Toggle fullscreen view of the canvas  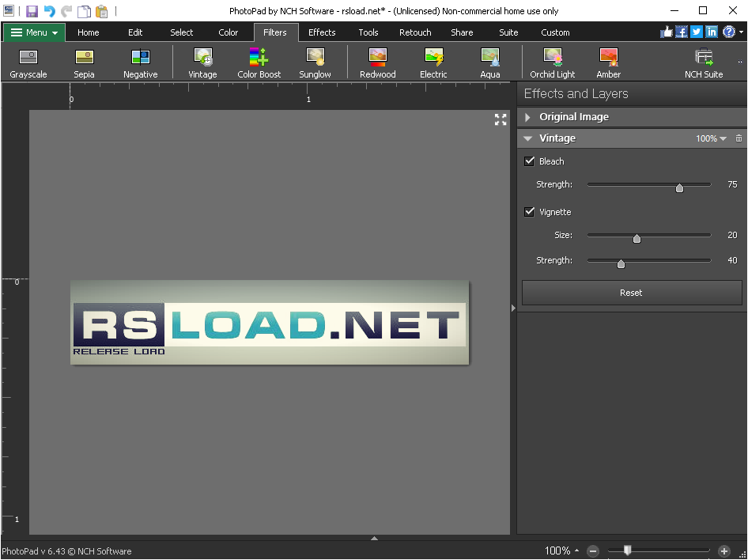pos(500,119)
